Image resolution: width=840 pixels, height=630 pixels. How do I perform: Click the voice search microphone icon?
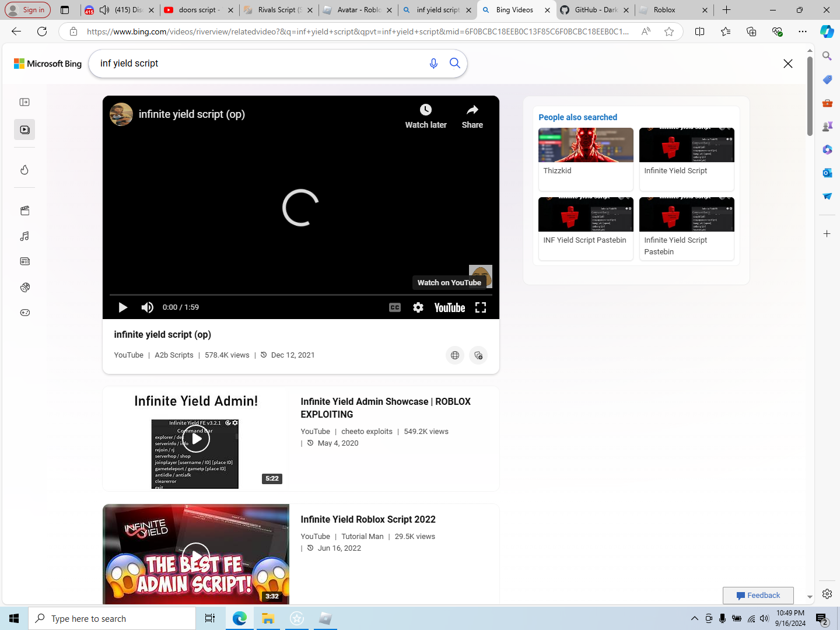tap(433, 64)
